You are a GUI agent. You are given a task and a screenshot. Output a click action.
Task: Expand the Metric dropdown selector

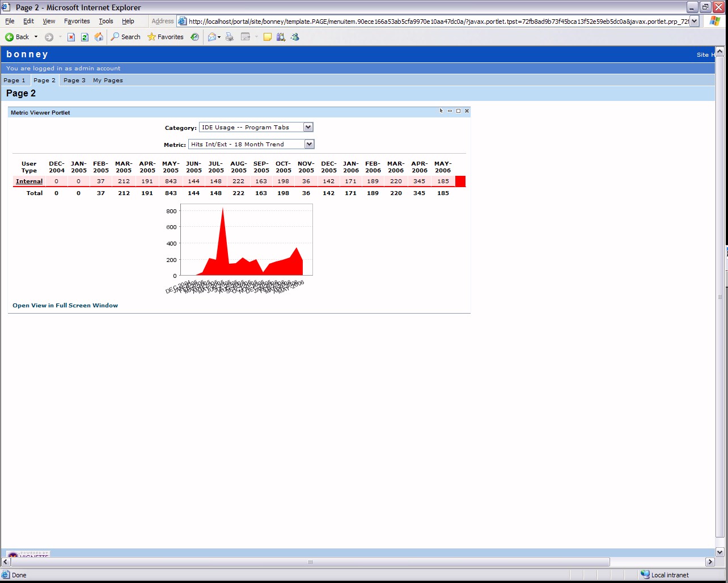(309, 145)
